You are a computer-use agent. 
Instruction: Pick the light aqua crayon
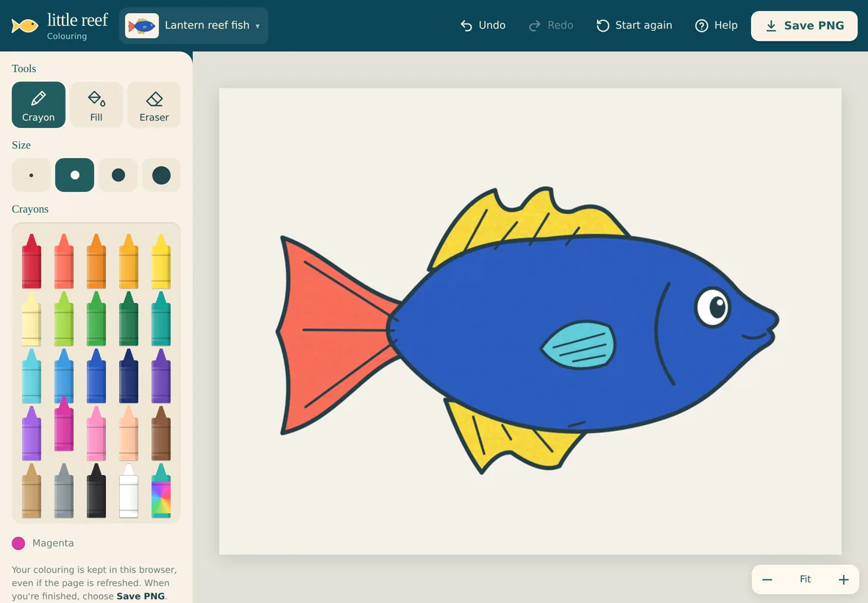pos(32,377)
